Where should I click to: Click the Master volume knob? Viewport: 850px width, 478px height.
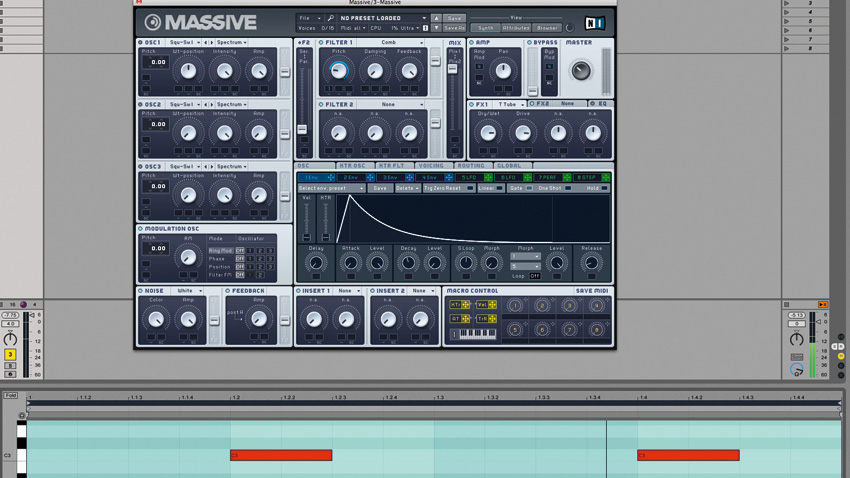pyautogui.click(x=581, y=71)
